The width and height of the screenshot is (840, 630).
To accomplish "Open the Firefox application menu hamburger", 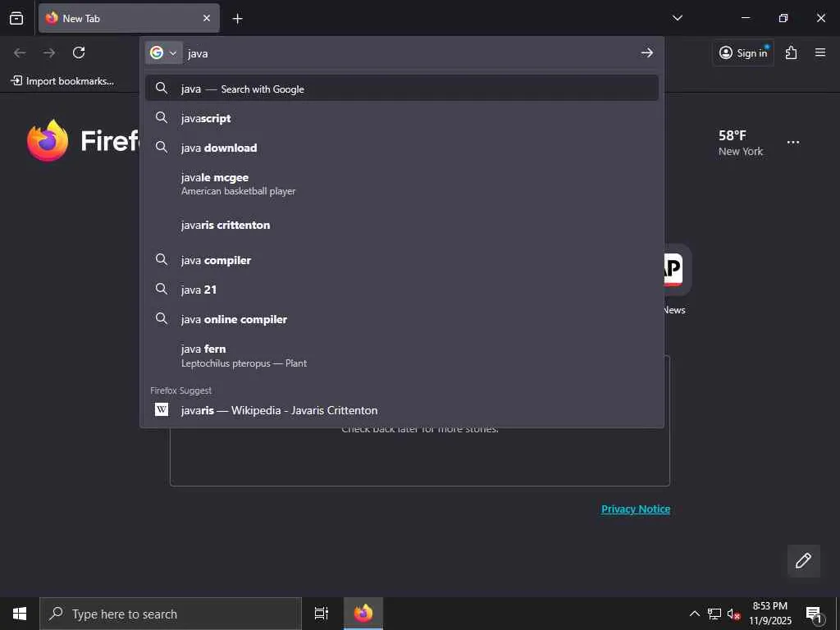I will [820, 52].
